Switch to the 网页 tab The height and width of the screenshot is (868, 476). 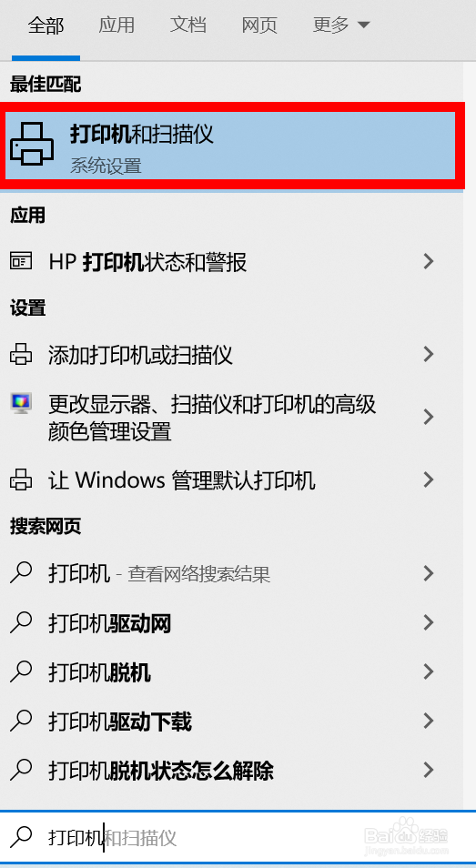[x=259, y=25]
